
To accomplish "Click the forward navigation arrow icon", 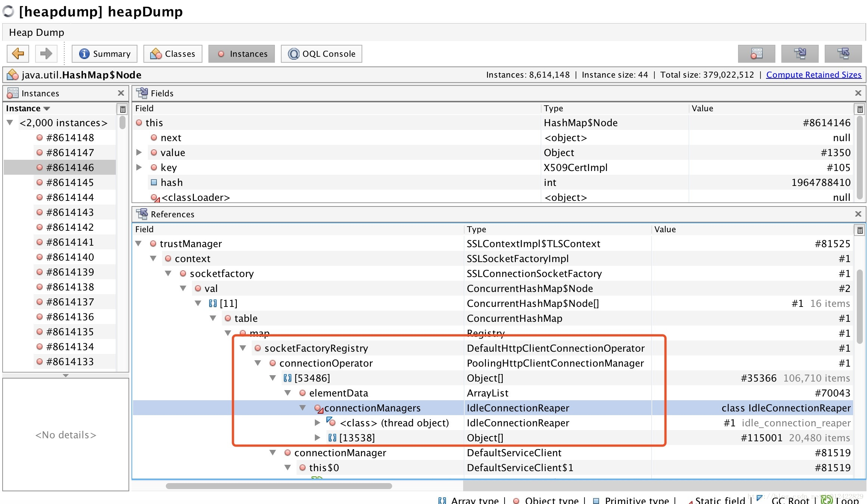I will (46, 54).
